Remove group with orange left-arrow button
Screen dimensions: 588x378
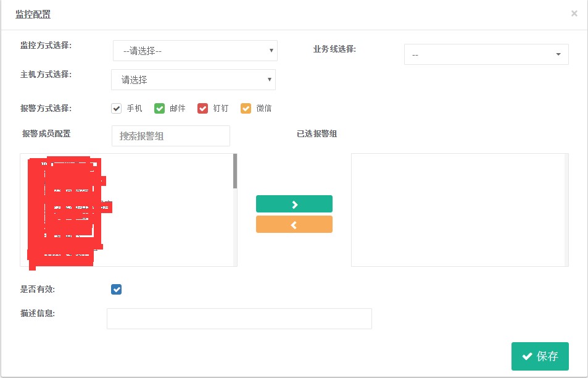pos(294,224)
